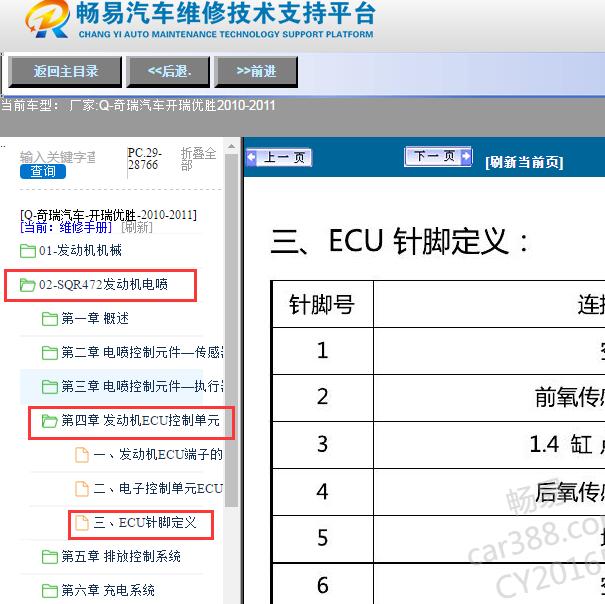Expand 第三章 电喷控制元件—执行 chapter
This screenshot has width=605, height=604.
point(142,386)
